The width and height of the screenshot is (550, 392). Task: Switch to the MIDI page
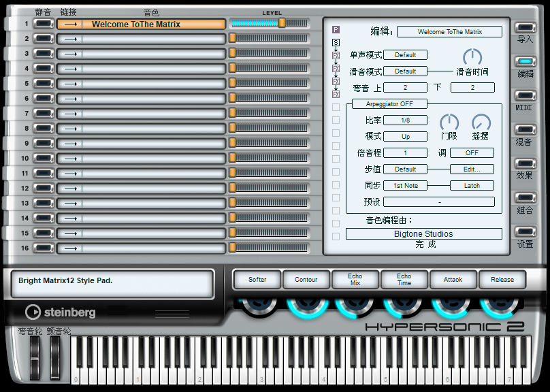[525, 96]
